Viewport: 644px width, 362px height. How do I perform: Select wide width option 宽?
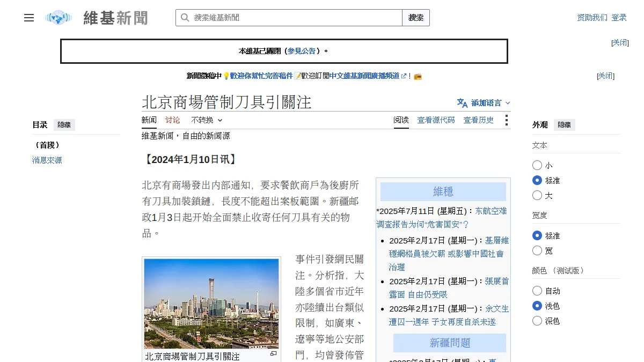[537, 250]
